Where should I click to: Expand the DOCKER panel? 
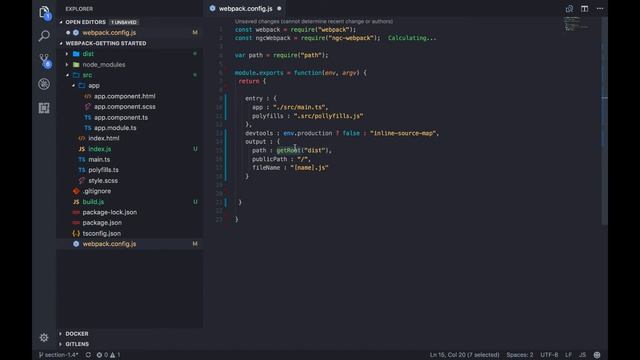click(x=77, y=334)
